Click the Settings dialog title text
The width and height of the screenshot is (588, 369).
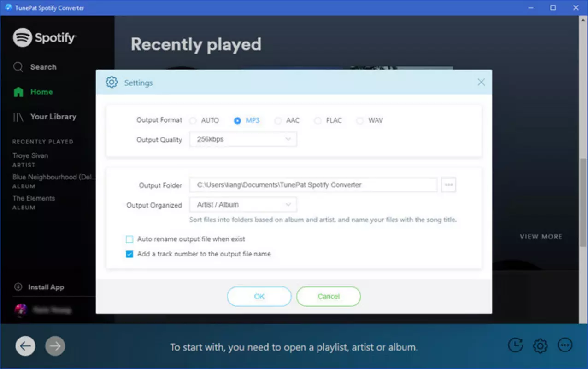click(138, 83)
